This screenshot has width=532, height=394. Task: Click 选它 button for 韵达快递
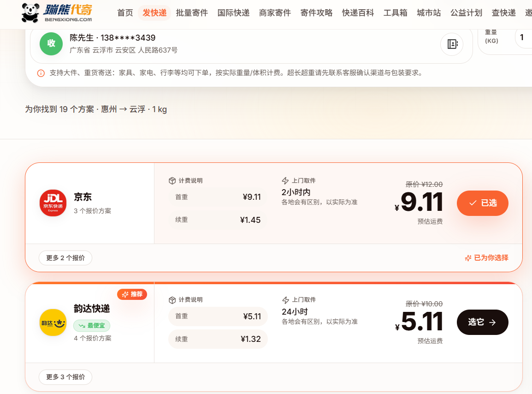(483, 322)
